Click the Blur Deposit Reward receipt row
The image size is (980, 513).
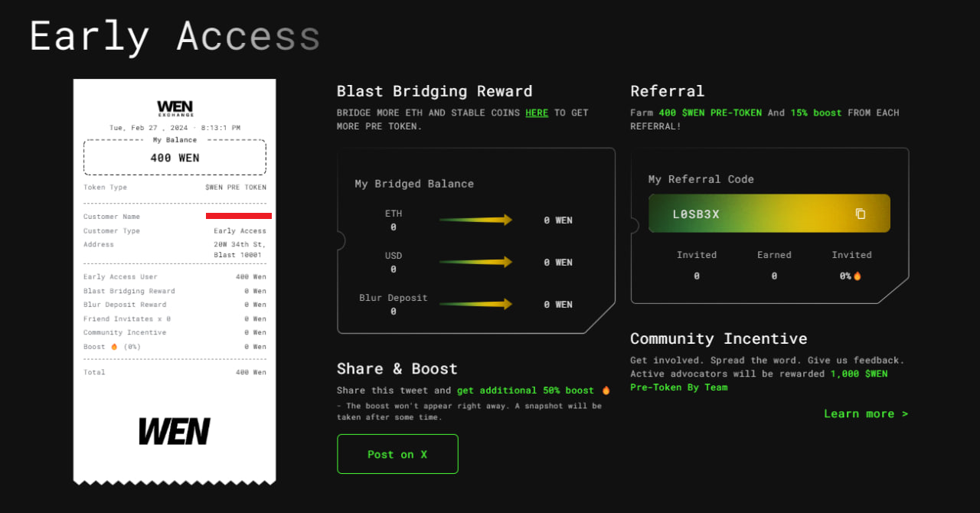coord(175,305)
